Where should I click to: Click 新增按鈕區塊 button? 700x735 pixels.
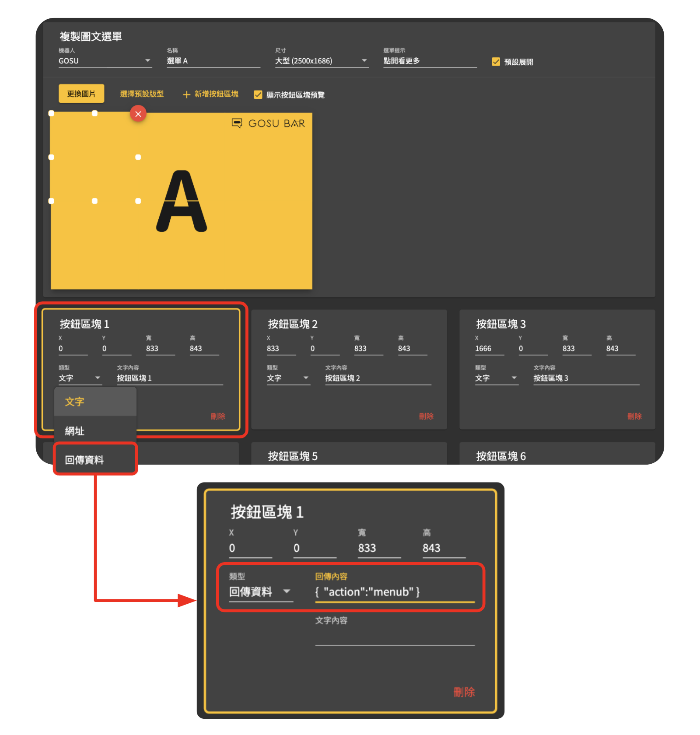210,94
